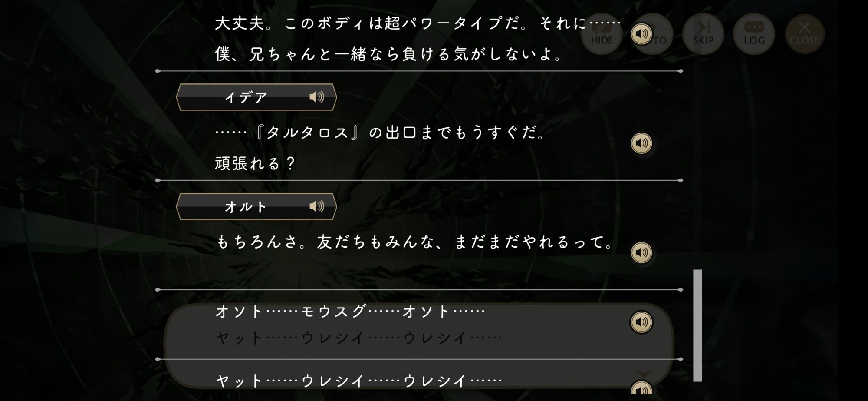This screenshot has width=868, height=401.
Task: Click the down chevron near the bottom
Action: pos(644,374)
